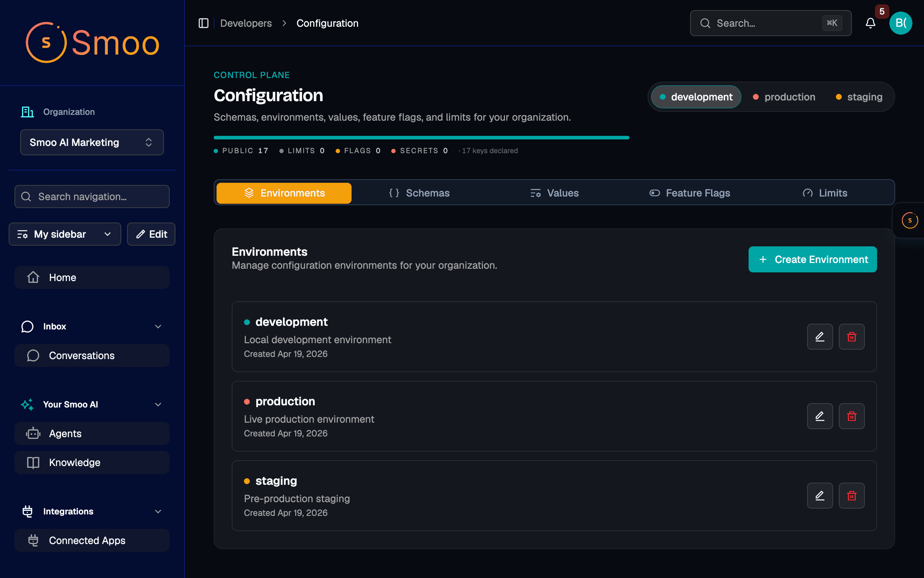This screenshot has width=924, height=578.
Task: Delete the production environment
Action: pyautogui.click(x=851, y=416)
